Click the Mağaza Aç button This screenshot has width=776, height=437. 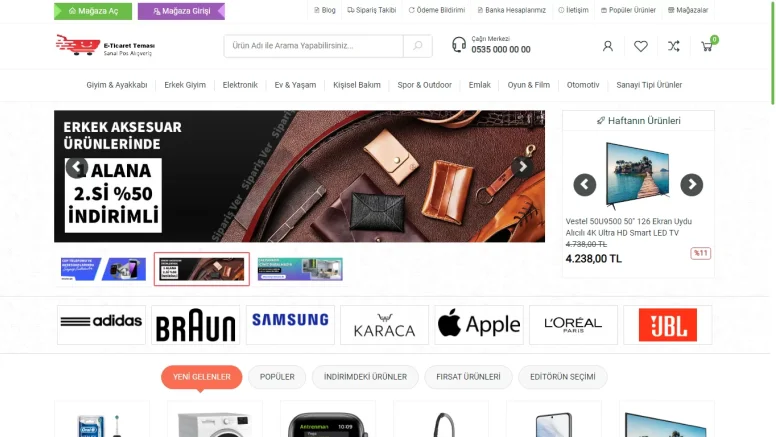pyautogui.click(x=93, y=11)
